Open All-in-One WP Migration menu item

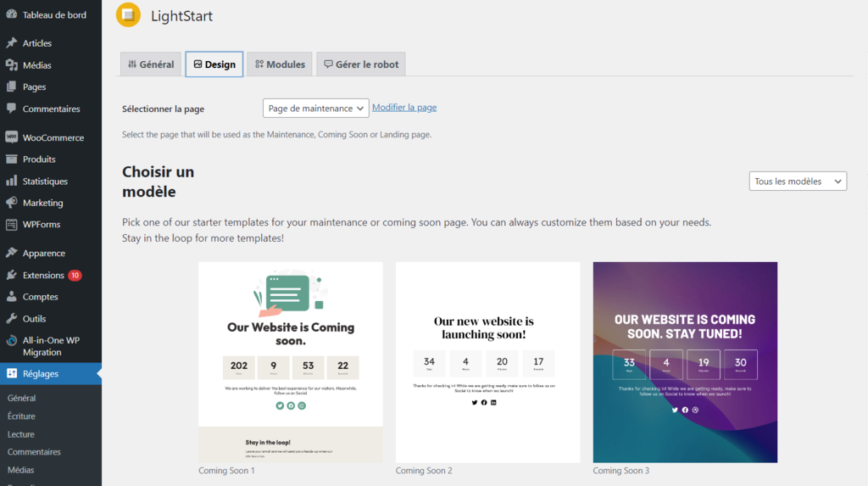click(x=51, y=346)
